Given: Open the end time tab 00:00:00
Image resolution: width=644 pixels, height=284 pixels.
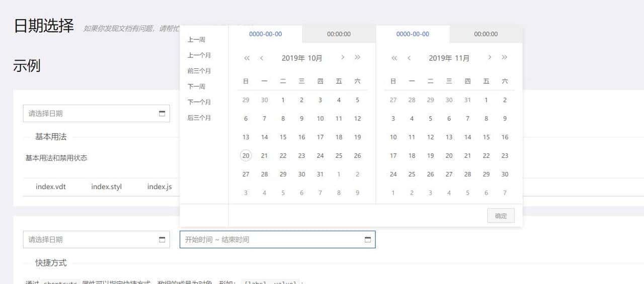Looking at the screenshot, I should pos(486,34).
